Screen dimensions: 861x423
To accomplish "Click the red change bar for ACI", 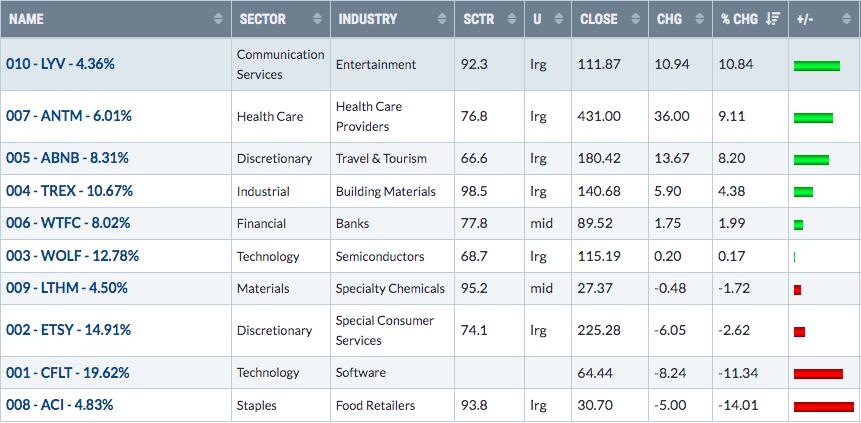I will 824,407.
